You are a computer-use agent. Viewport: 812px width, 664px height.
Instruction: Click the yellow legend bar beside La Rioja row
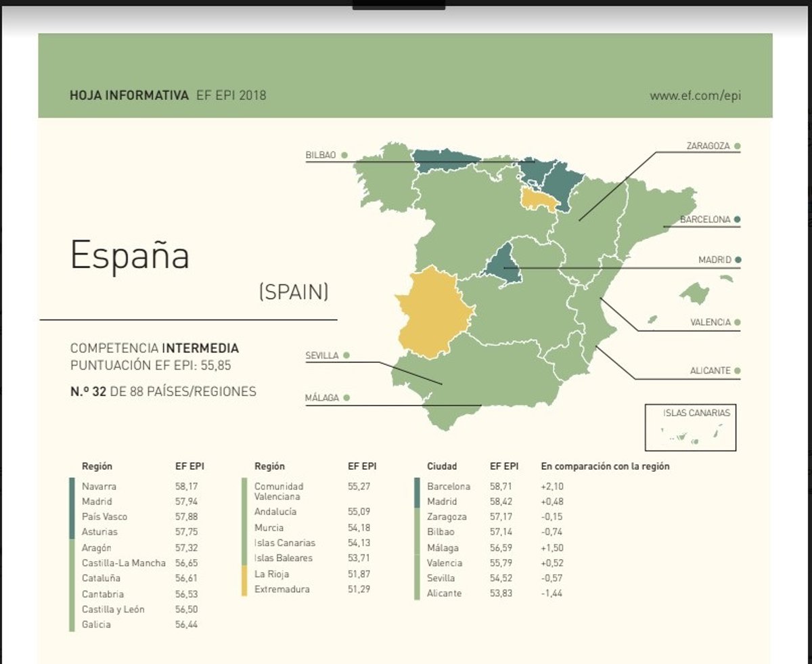click(x=244, y=581)
